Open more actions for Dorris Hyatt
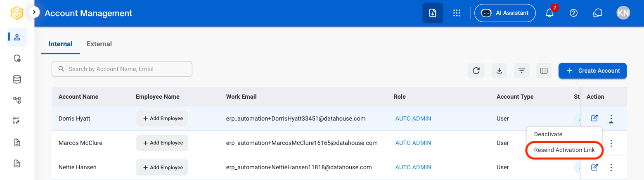Screen dimensions: 644x180 (x=611, y=119)
